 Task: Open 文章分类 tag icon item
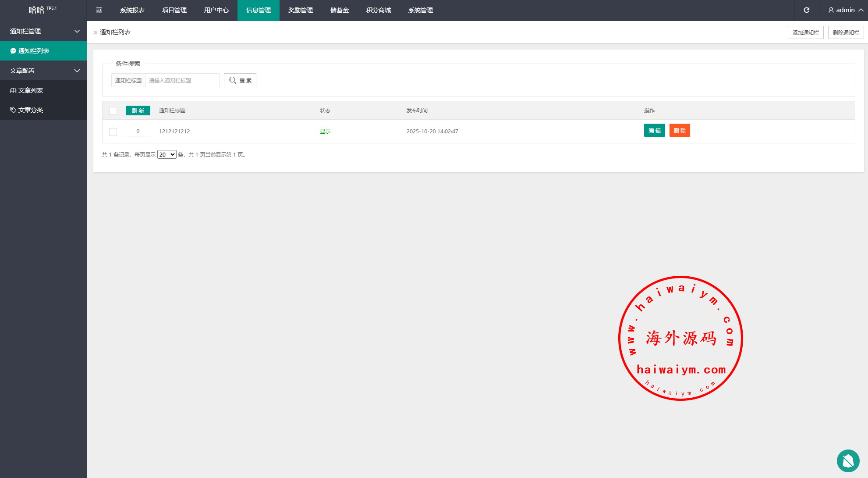(30, 110)
